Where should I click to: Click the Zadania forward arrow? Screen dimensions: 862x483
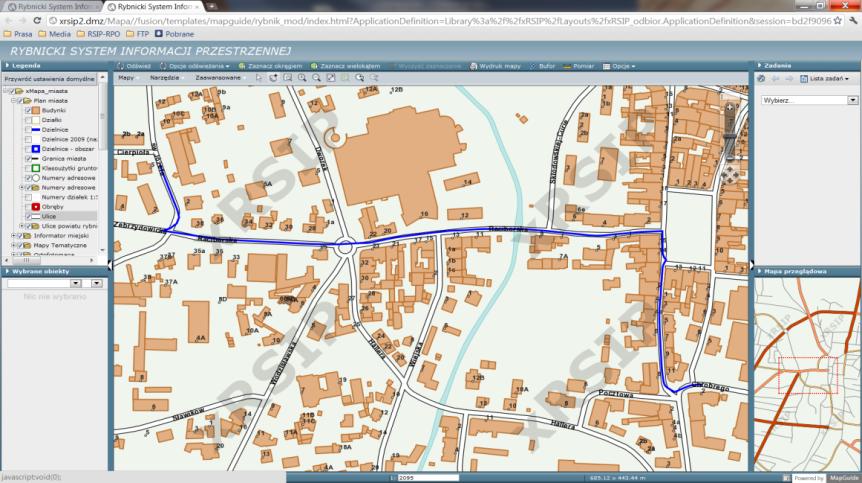[789, 79]
